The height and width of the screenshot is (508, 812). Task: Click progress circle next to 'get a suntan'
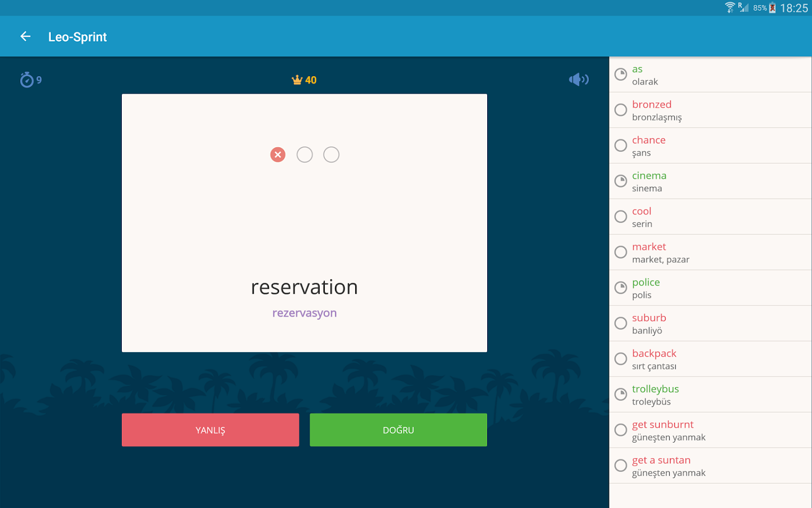point(621,466)
